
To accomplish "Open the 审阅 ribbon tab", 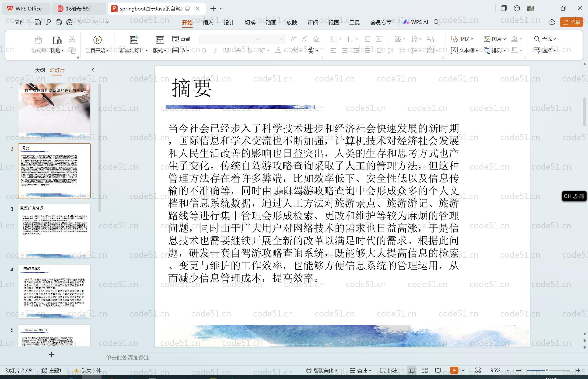I will pos(313,22).
